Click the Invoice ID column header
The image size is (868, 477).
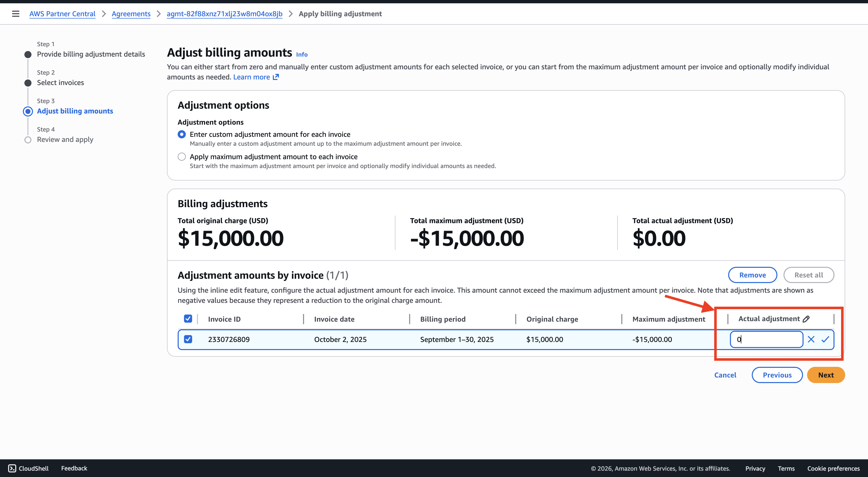[224, 319]
